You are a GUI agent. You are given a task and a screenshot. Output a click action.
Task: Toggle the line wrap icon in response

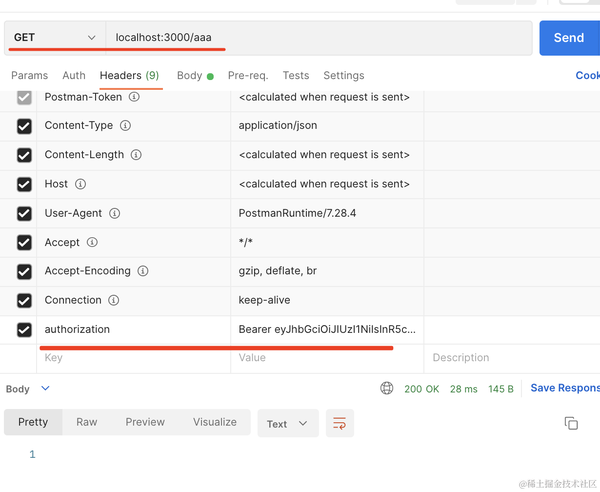click(x=340, y=423)
